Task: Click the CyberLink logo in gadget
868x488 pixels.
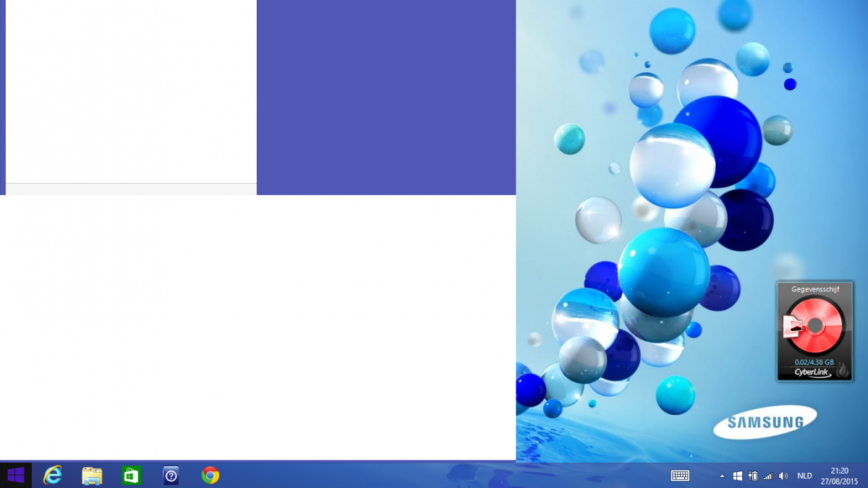Action: tap(812, 372)
